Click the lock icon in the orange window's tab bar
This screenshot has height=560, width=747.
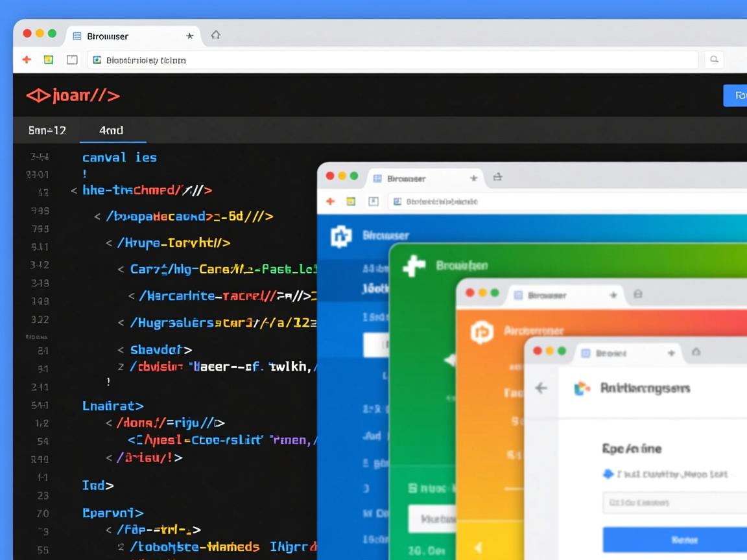(x=637, y=294)
